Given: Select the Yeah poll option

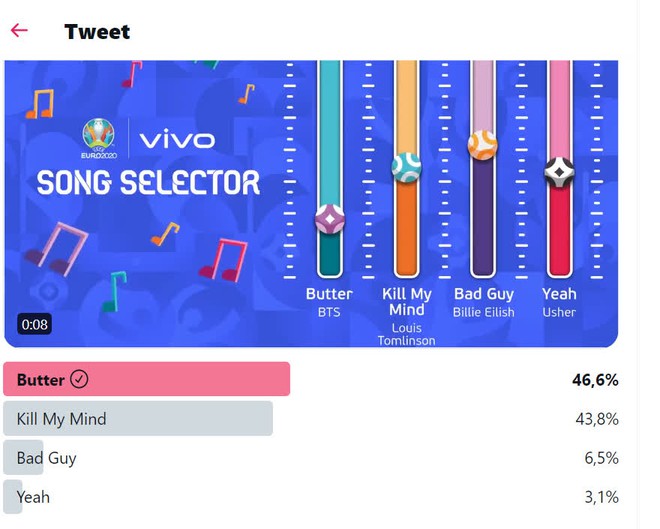Looking at the screenshot, I should pos(33,497).
